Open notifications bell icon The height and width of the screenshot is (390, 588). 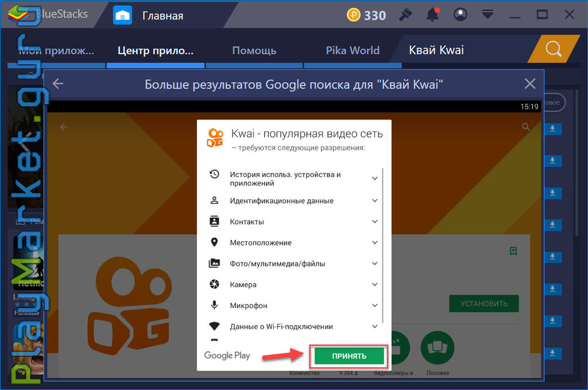(432, 15)
